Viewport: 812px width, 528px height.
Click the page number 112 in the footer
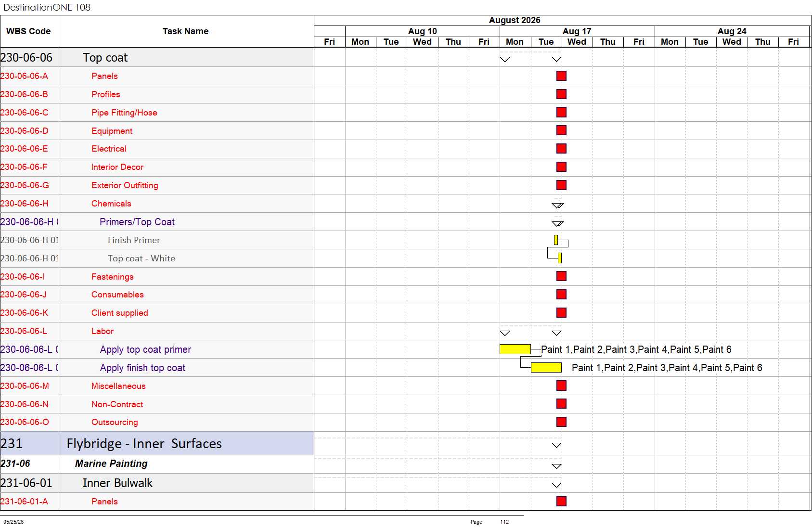pyautogui.click(x=504, y=522)
